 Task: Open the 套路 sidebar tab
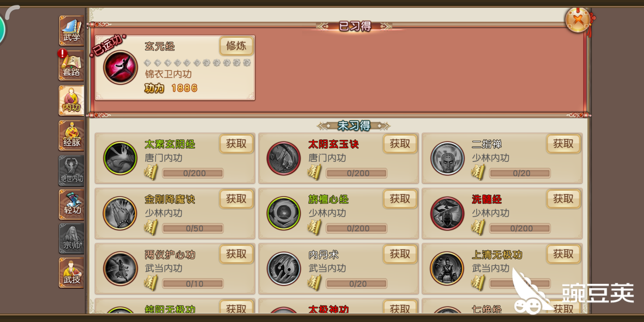[x=72, y=66]
